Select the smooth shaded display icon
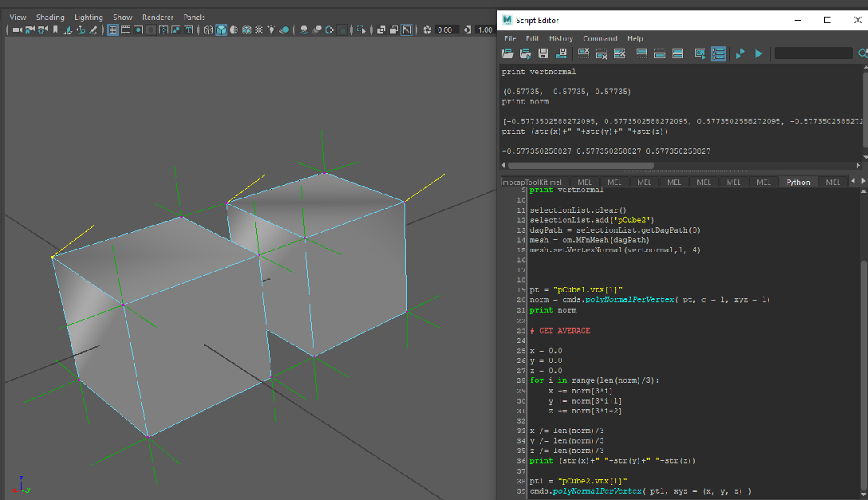 (x=221, y=30)
